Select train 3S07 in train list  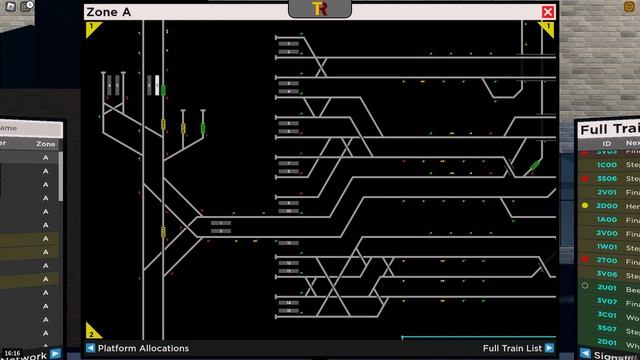coord(607,329)
